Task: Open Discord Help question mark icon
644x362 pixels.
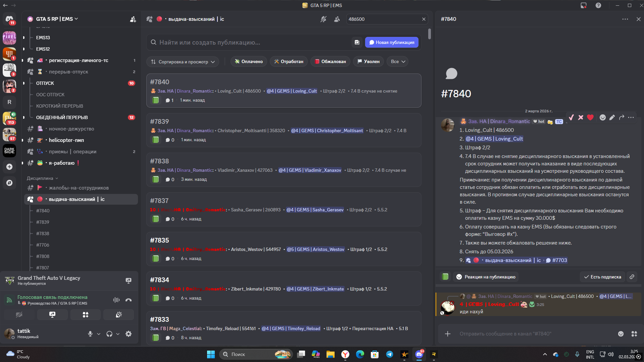Action: 598,5
